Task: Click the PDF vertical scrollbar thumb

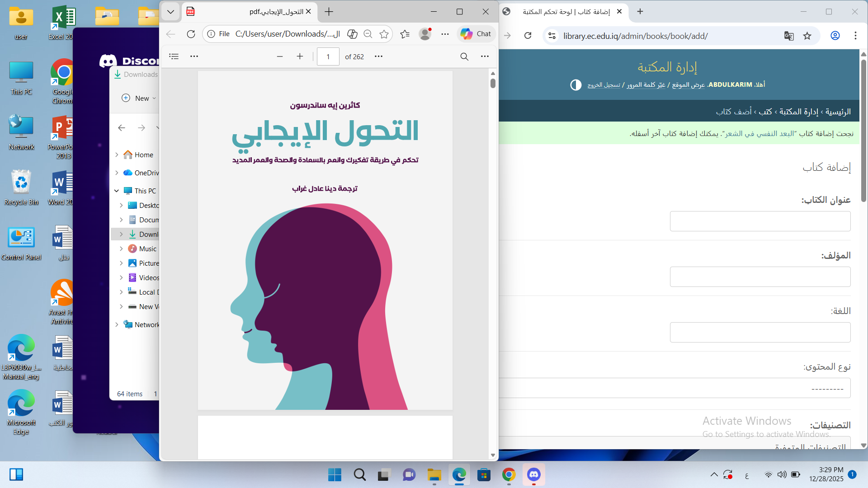Action: point(493,83)
